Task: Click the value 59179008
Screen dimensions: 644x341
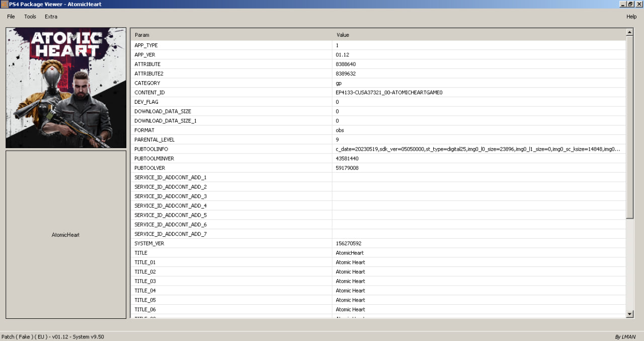Action: 347,168
